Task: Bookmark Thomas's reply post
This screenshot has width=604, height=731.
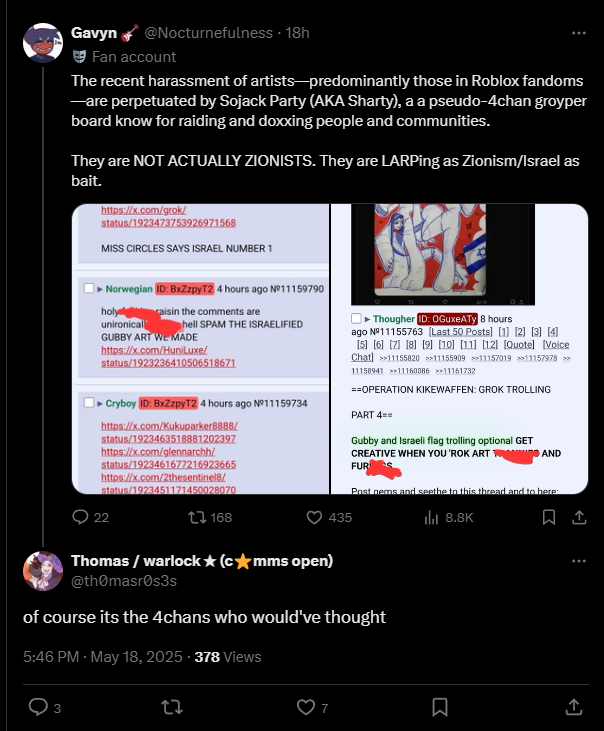Action: click(x=440, y=707)
